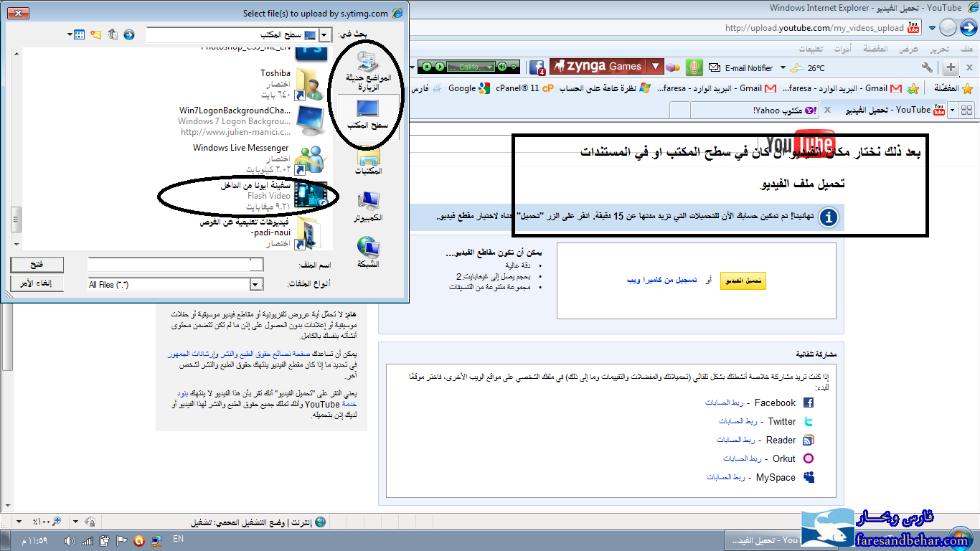Expand the Look in location dropdown
This screenshot has height=551, width=980.
click(325, 35)
